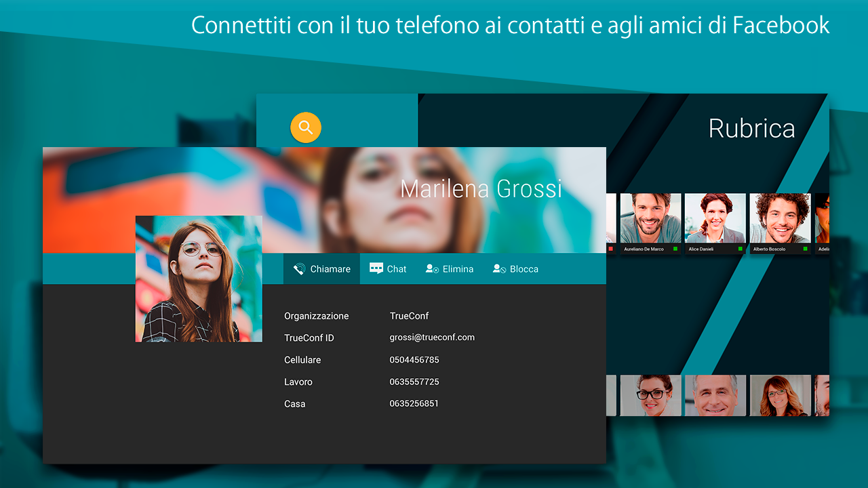
Task: Open Aureliano De Marco's contact card
Action: [650, 224]
